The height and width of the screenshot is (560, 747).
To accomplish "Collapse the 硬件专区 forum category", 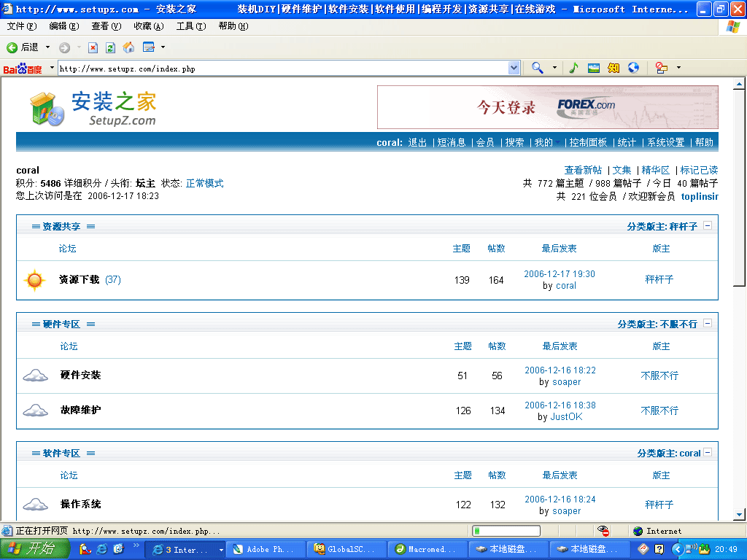I will tap(708, 324).
